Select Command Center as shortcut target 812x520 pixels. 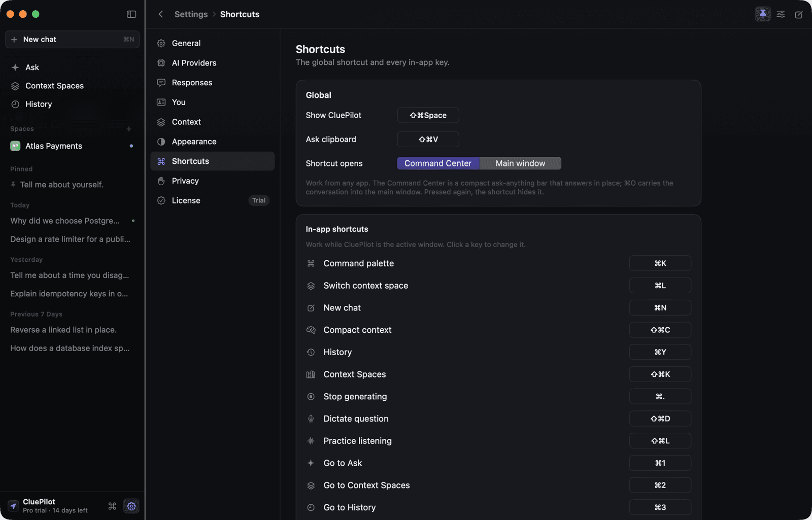438,163
